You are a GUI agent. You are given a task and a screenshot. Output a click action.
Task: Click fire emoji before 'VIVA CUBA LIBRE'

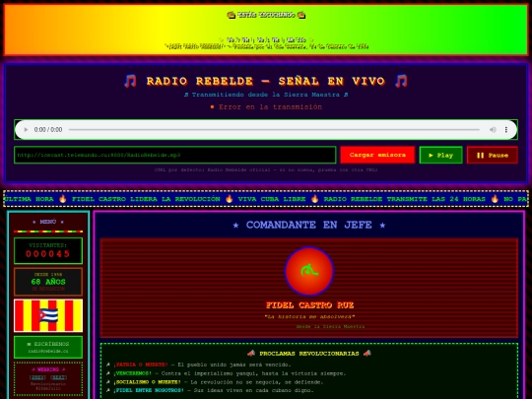click(x=230, y=199)
